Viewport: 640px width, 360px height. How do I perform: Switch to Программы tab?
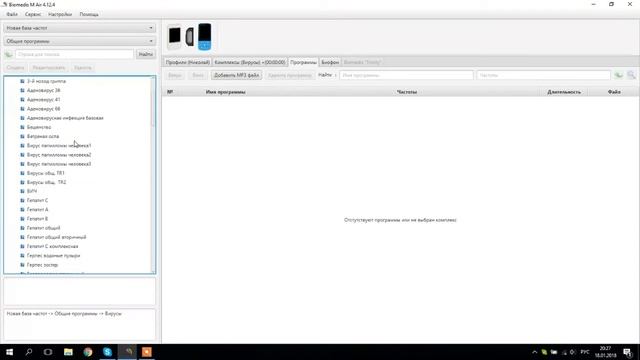point(303,62)
